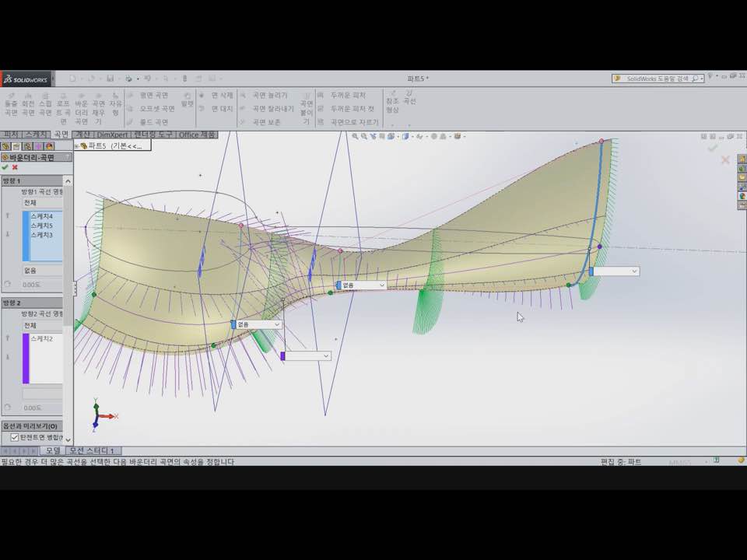Click 면 삭제 delete face command
The width and height of the screenshot is (747, 560).
(216, 95)
